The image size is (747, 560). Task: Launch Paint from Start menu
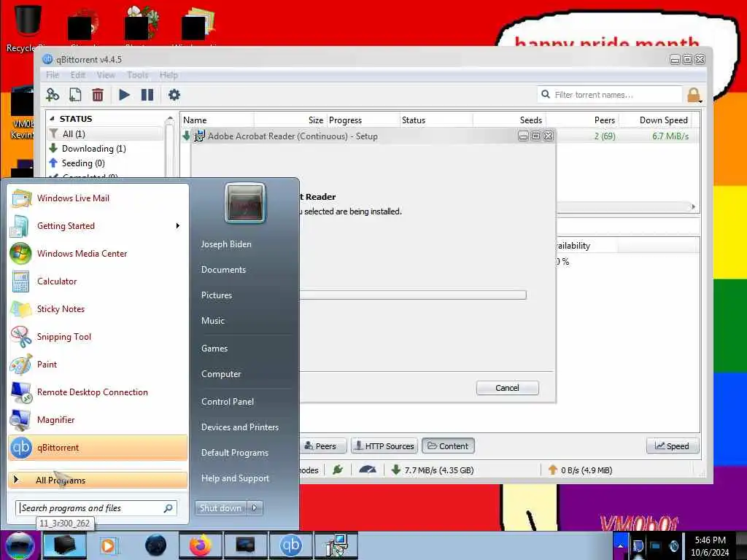(x=98, y=365)
